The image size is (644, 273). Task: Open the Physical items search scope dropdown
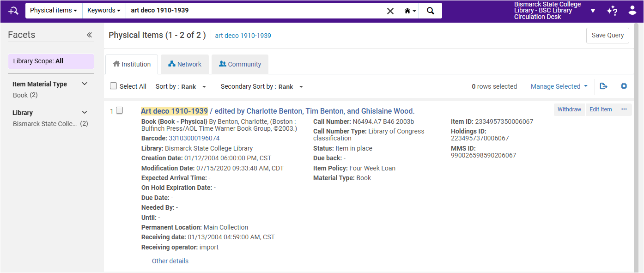coord(53,10)
